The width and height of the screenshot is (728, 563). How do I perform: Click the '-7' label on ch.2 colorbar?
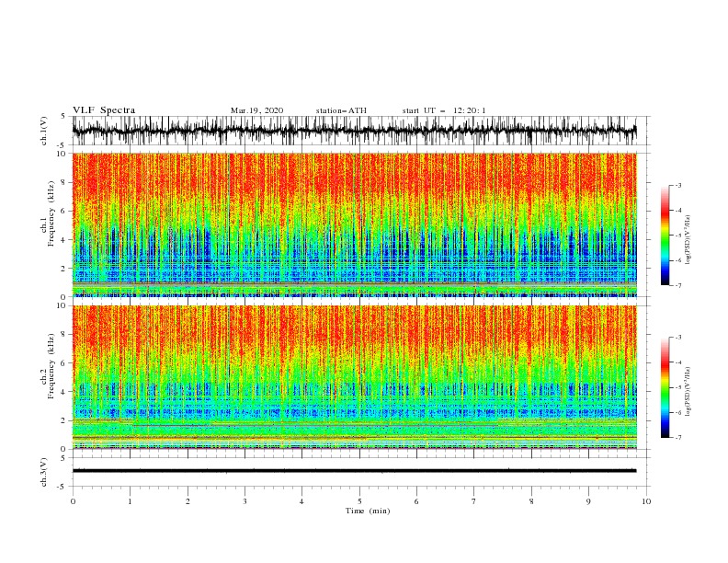coord(677,438)
